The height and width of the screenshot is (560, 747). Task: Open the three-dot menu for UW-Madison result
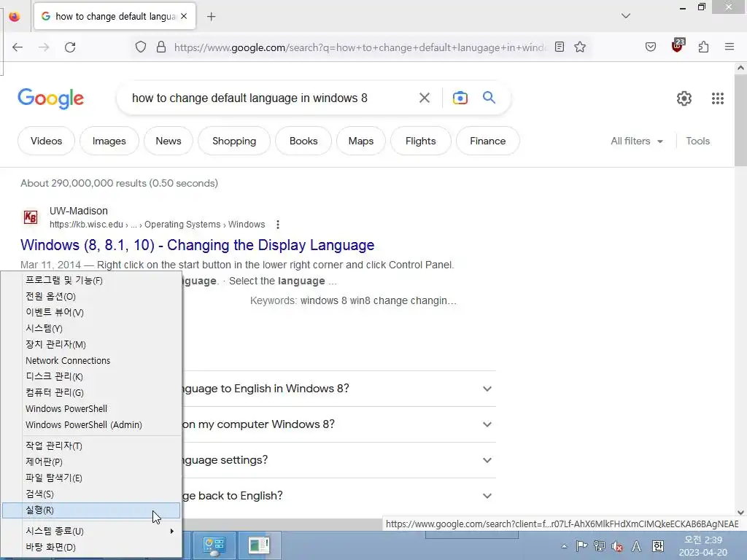(x=278, y=225)
